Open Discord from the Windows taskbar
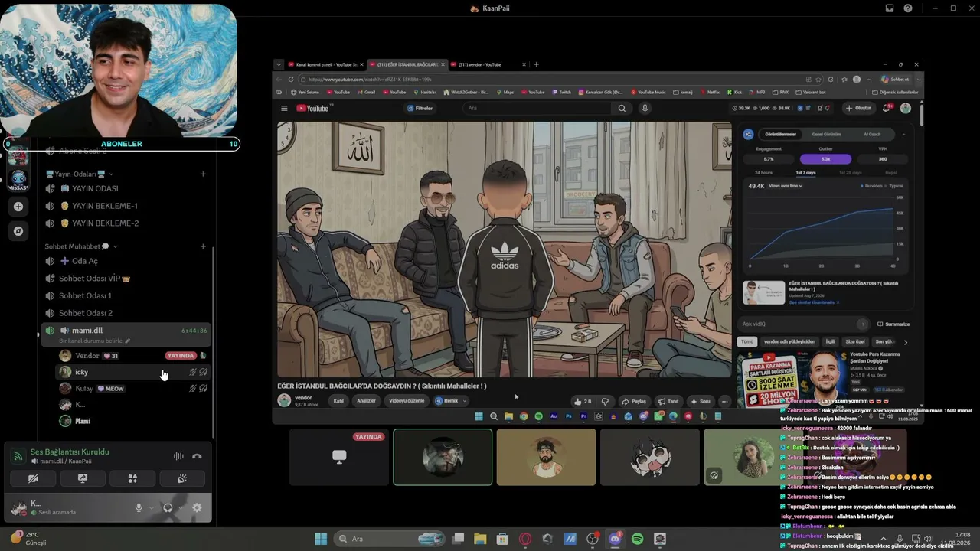This screenshot has width=980, height=551. (615, 539)
